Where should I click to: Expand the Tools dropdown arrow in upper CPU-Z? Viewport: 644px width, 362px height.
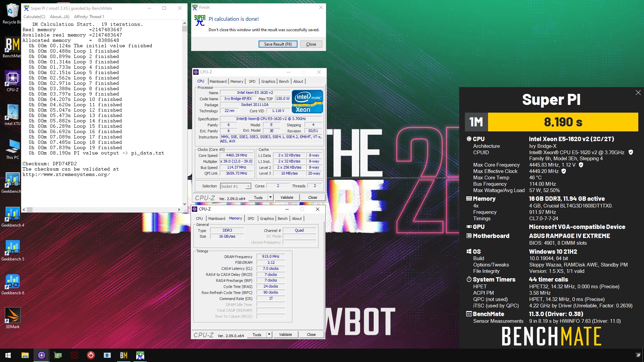tap(270, 197)
